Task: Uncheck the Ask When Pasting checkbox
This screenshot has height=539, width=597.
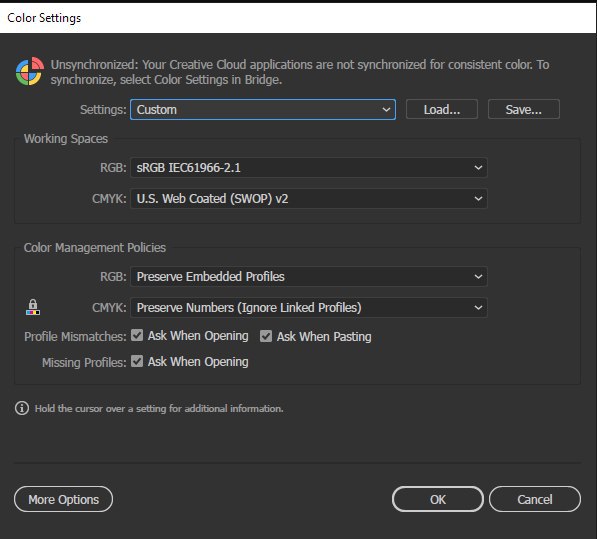Action: pos(266,336)
